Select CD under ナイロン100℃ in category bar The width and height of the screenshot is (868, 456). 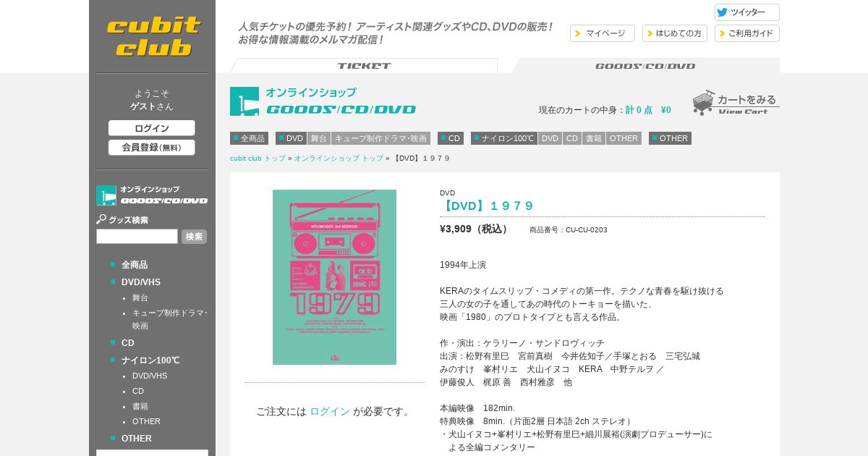click(572, 138)
